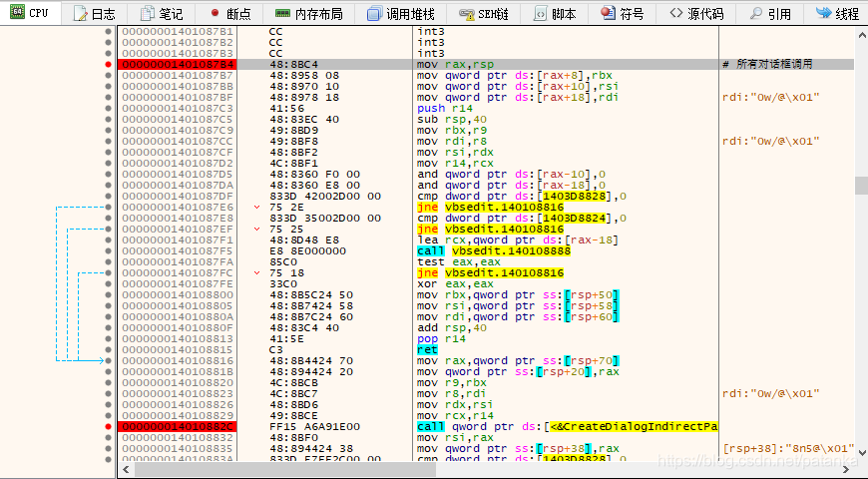Image resolution: width=868 pixels, height=479 pixels.
Task: Select the bytes 'E8 8E000000'
Action: (x=307, y=250)
